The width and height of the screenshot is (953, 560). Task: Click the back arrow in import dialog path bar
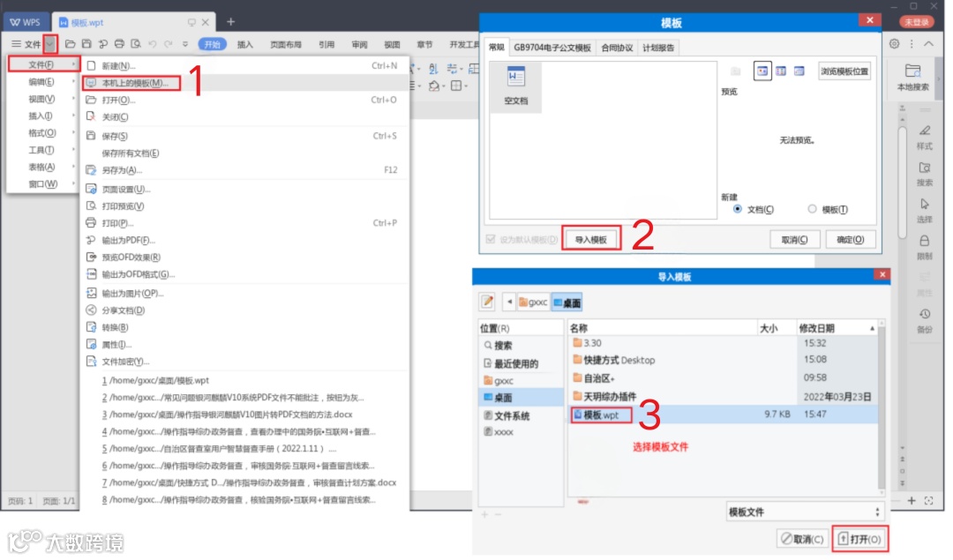(x=509, y=302)
